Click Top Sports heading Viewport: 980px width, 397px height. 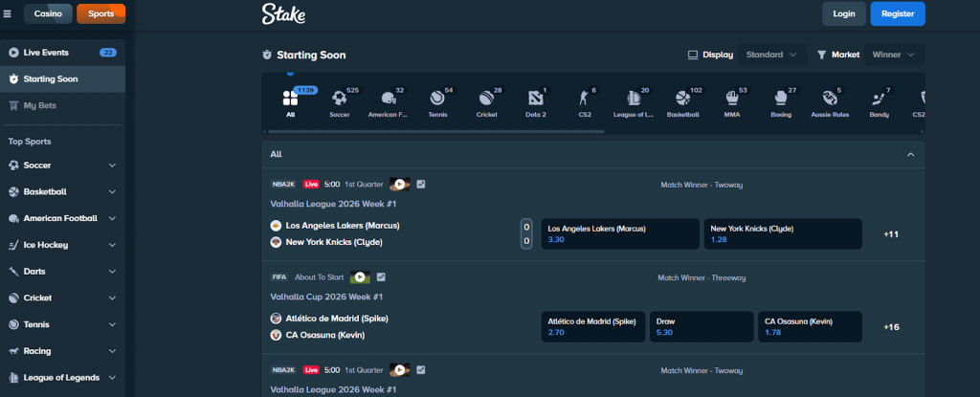tap(30, 142)
